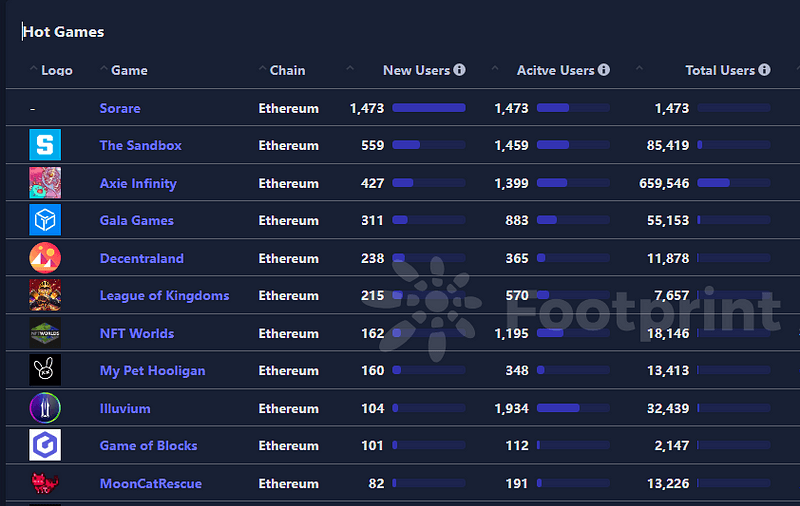
Task: Click the Hot Games title text
Action: pos(63,32)
